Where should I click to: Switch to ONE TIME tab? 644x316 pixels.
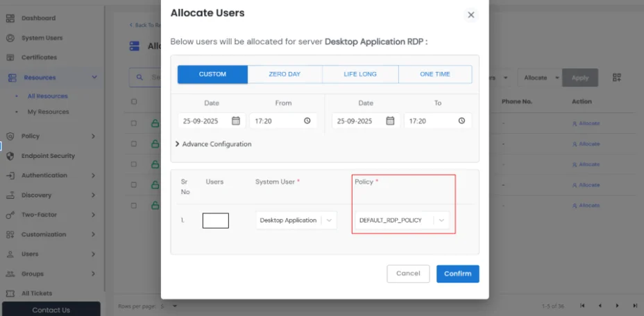coord(435,74)
